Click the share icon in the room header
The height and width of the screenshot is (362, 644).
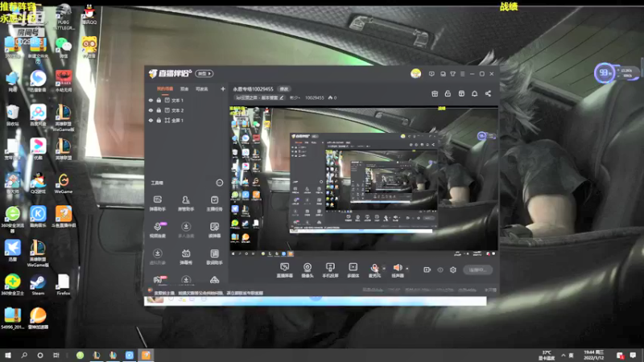(x=488, y=93)
